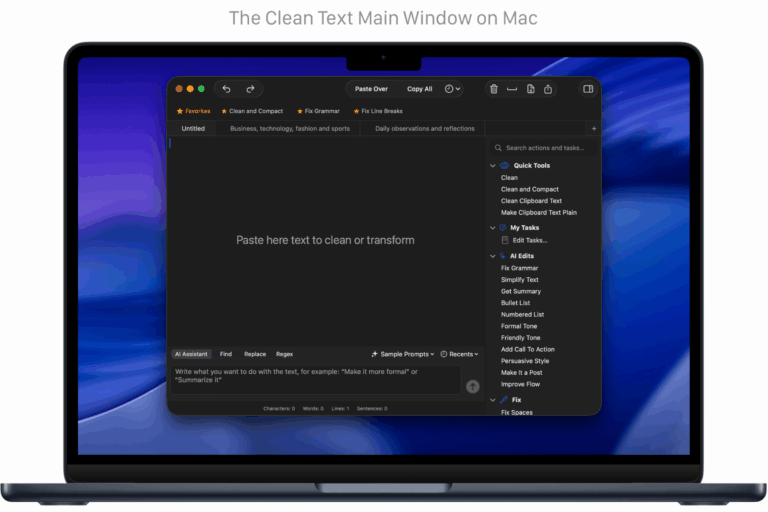Screen dimensions: 768x512
Task: Open the clock history dropdown
Action: (x=453, y=89)
